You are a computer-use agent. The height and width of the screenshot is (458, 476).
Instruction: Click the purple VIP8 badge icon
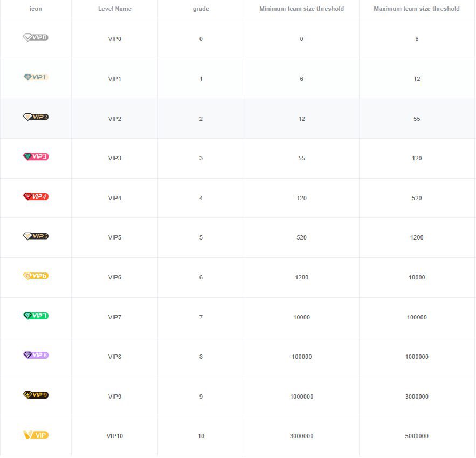(36, 354)
